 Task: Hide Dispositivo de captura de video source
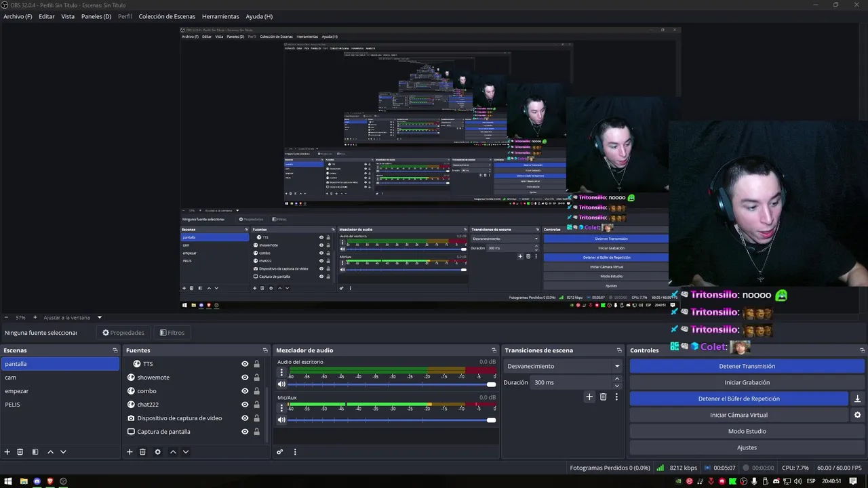245,418
